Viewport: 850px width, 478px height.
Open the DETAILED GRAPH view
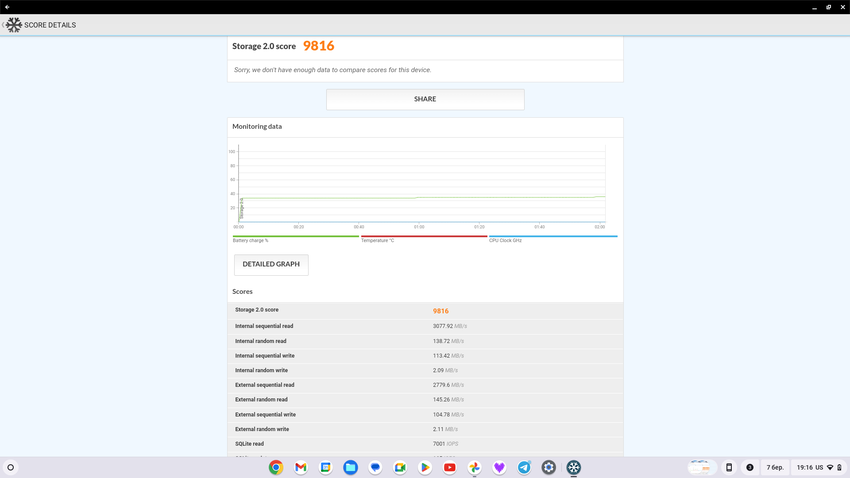tap(271, 264)
